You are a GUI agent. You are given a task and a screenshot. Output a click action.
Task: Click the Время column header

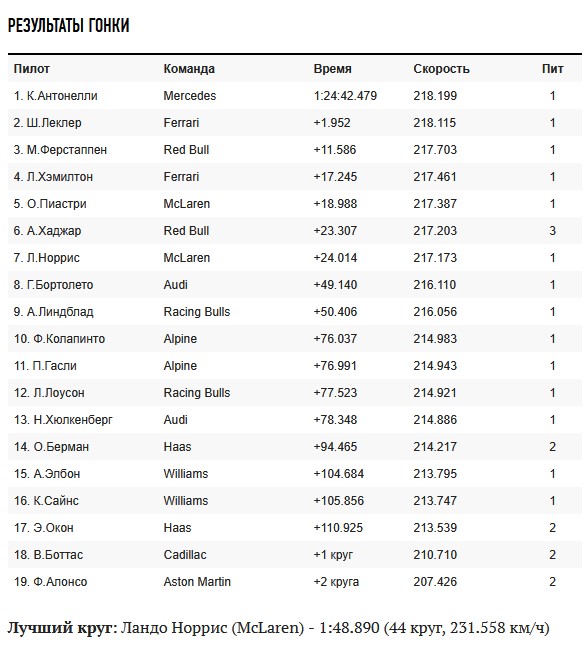point(332,69)
